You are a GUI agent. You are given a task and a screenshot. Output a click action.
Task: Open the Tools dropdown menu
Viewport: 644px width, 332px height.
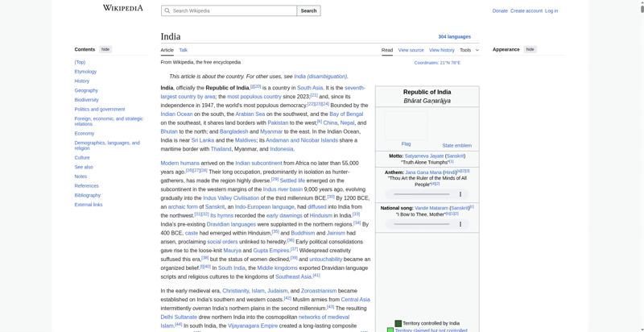[x=469, y=50]
